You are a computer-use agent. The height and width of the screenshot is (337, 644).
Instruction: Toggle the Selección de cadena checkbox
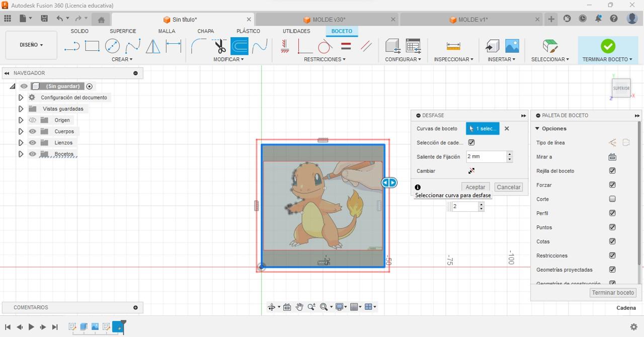coord(471,143)
